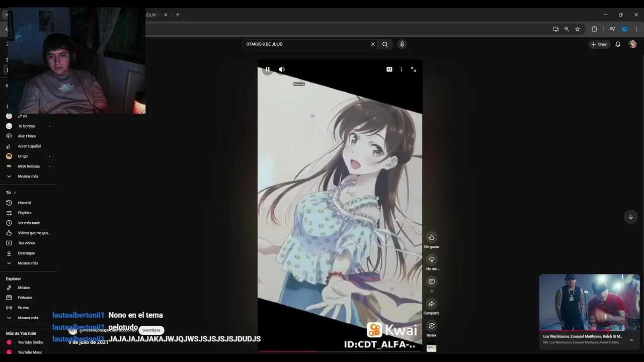This screenshot has height=362, width=644.
Task: Open the sound thumbnail below Remix
Action: (x=431, y=347)
